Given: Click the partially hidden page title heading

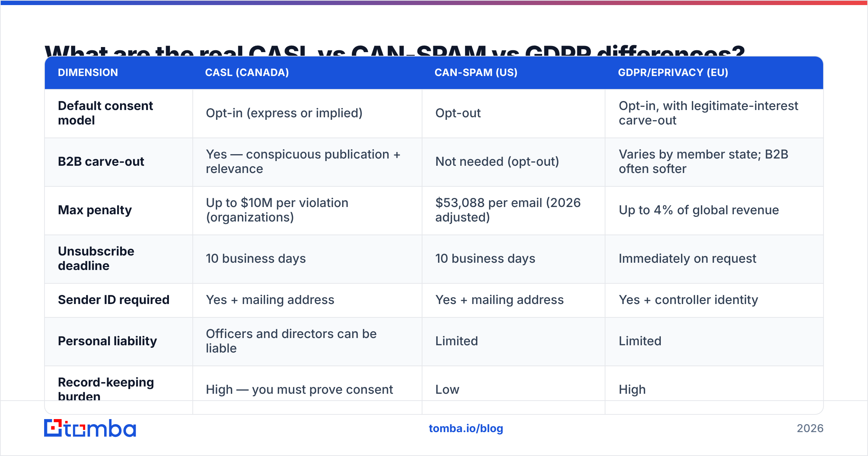Looking at the screenshot, I should (395, 50).
